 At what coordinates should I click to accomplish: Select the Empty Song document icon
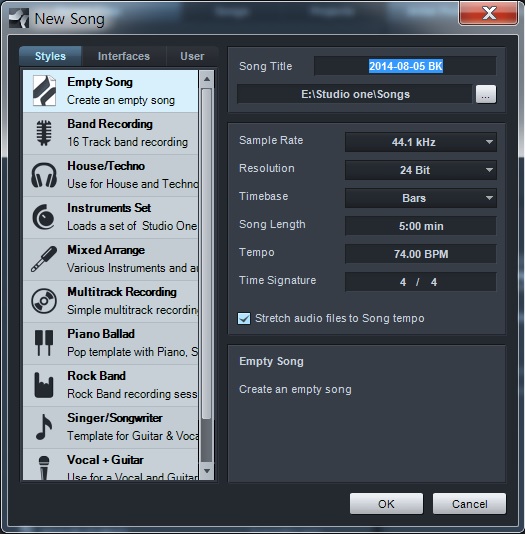(x=44, y=91)
